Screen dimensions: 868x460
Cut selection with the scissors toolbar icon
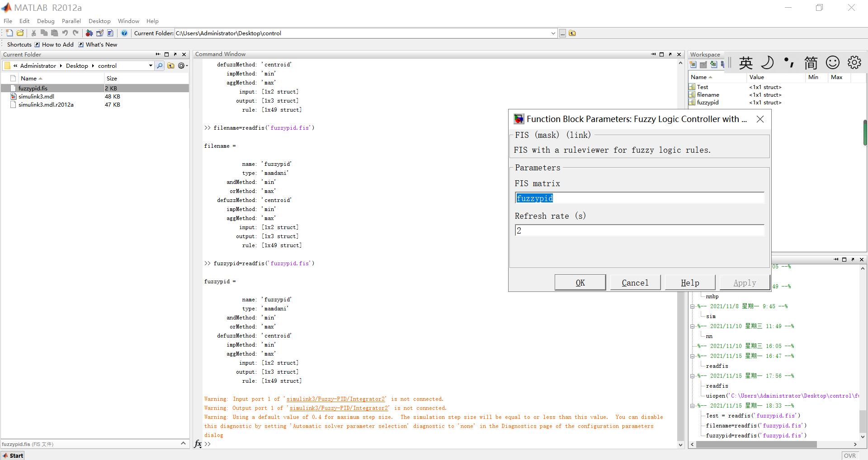[33, 33]
